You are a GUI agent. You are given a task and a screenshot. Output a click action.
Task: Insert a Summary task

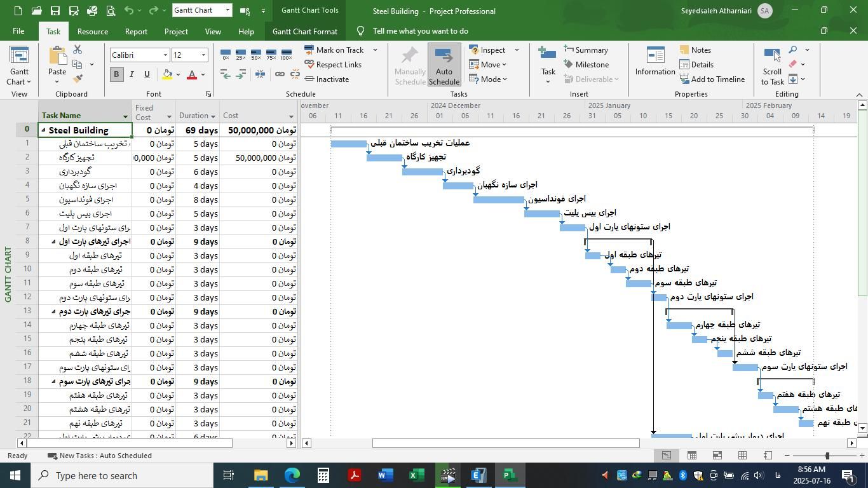click(585, 50)
